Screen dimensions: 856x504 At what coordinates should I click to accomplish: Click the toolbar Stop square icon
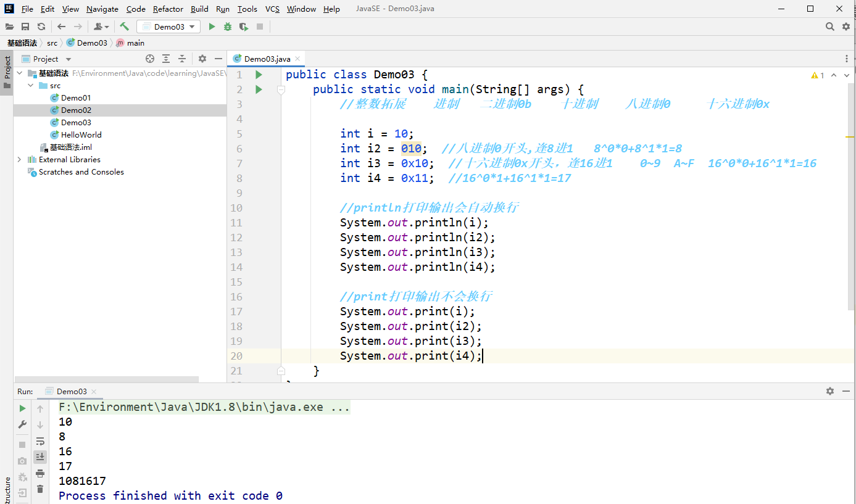pyautogui.click(x=260, y=27)
